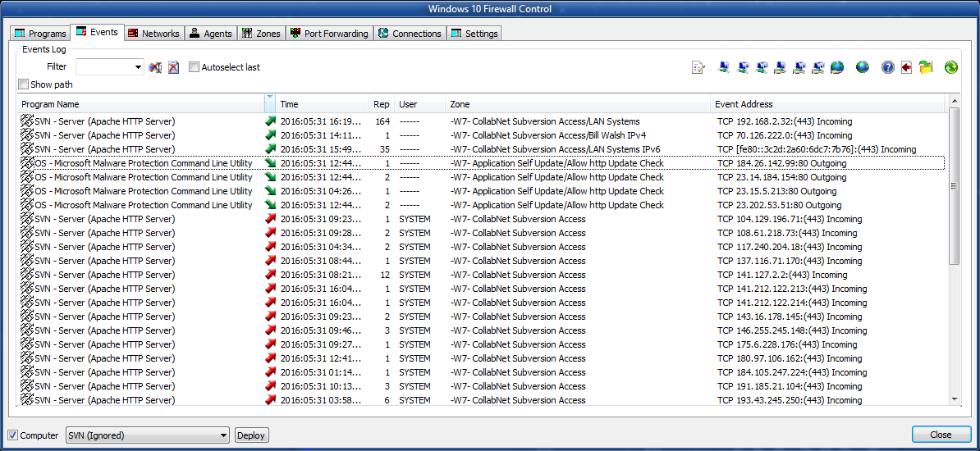The height and width of the screenshot is (451, 980).
Task: Click the Deploy button
Action: (x=251, y=435)
